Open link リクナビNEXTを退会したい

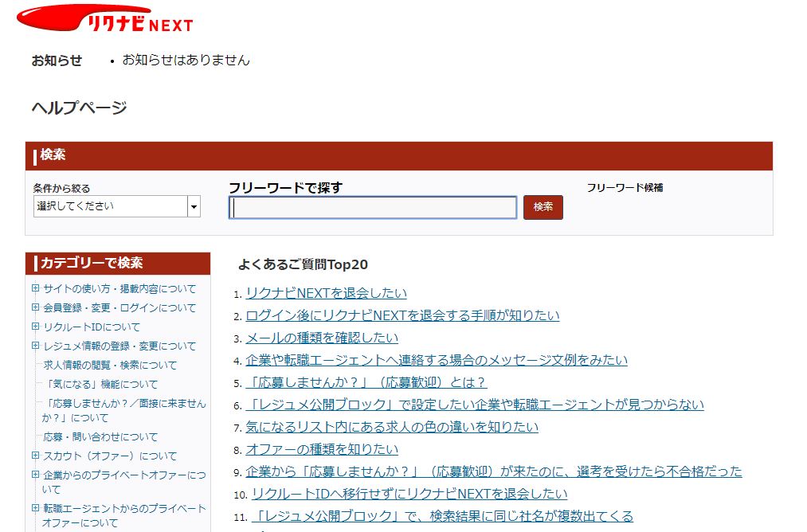coord(327,293)
